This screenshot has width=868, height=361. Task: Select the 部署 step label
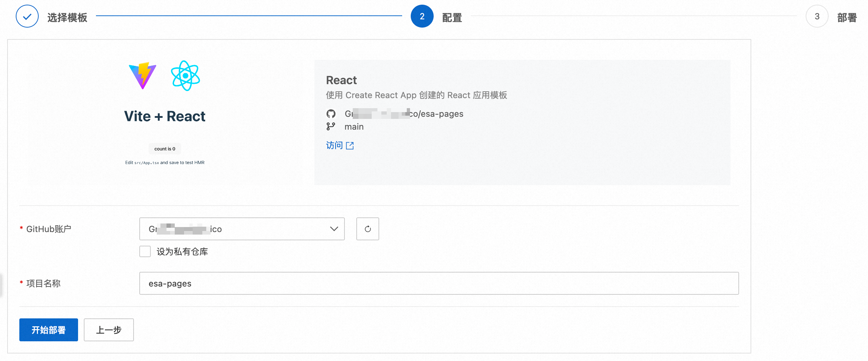tap(847, 18)
